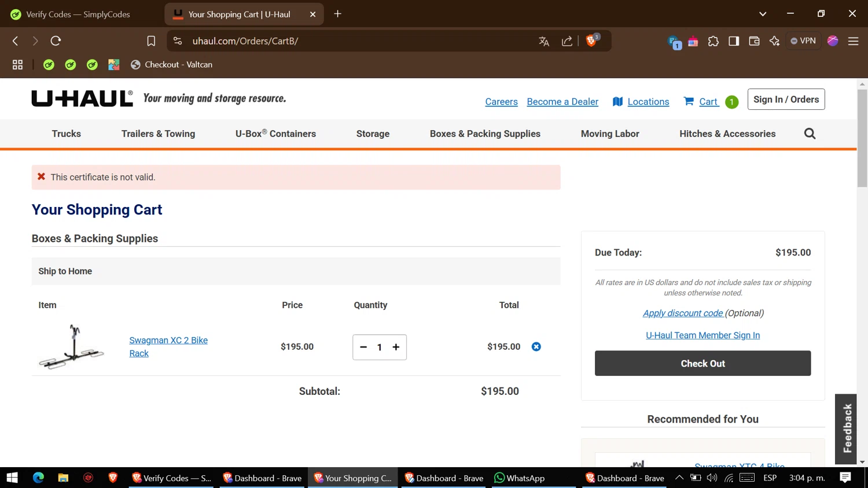Image resolution: width=868 pixels, height=488 pixels.
Task: Go back using the browser back arrow
Action: tap(16, 41)
